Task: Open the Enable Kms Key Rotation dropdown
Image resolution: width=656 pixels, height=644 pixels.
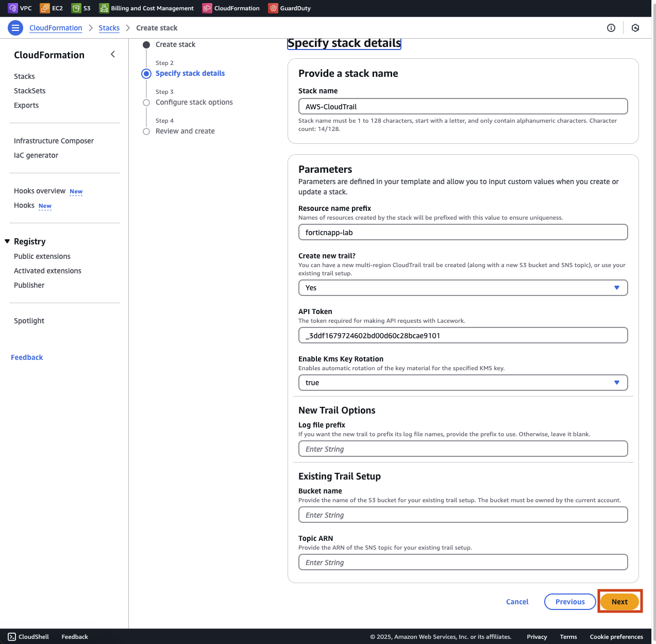Action: click(x=463, y=383)
